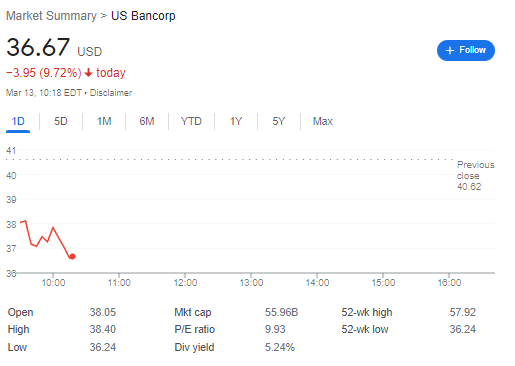Select the Max range tab
This screenshot has width=515, height=366.
coord(323,121)
